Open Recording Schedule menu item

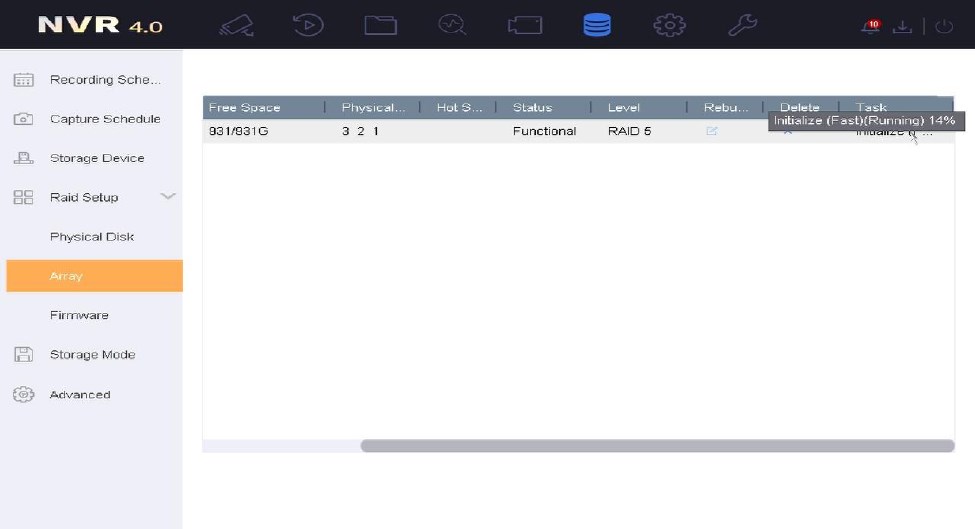point(104,80)
